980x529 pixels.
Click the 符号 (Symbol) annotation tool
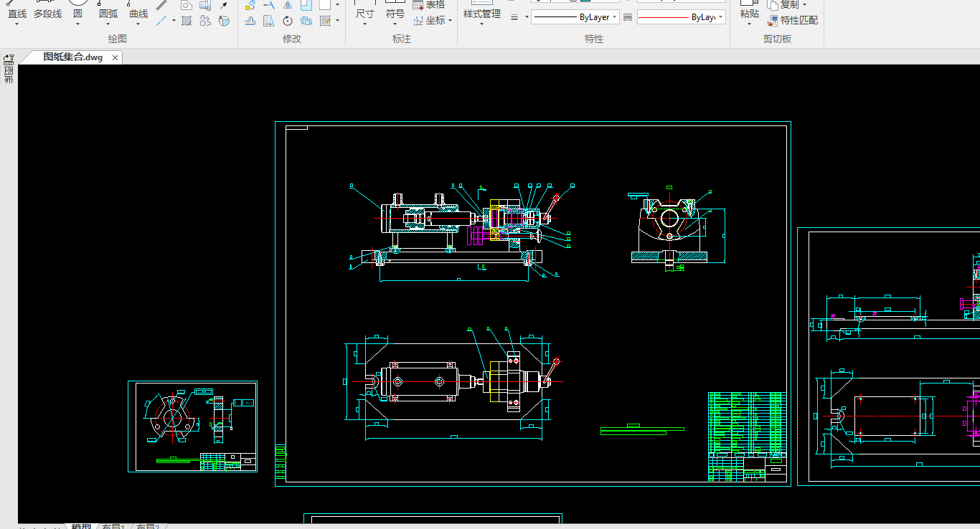click(395, 14)
